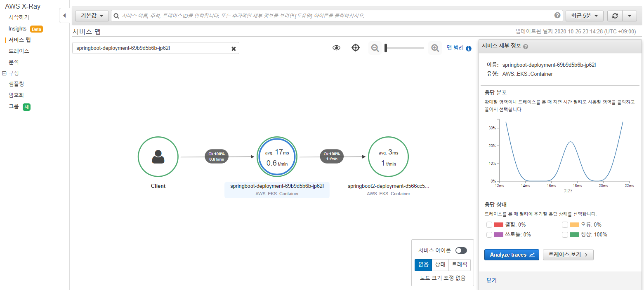The height and width of the screenshot is (290, 644).
Task: Adjust the map zoom slider
Action: [404, 48]
